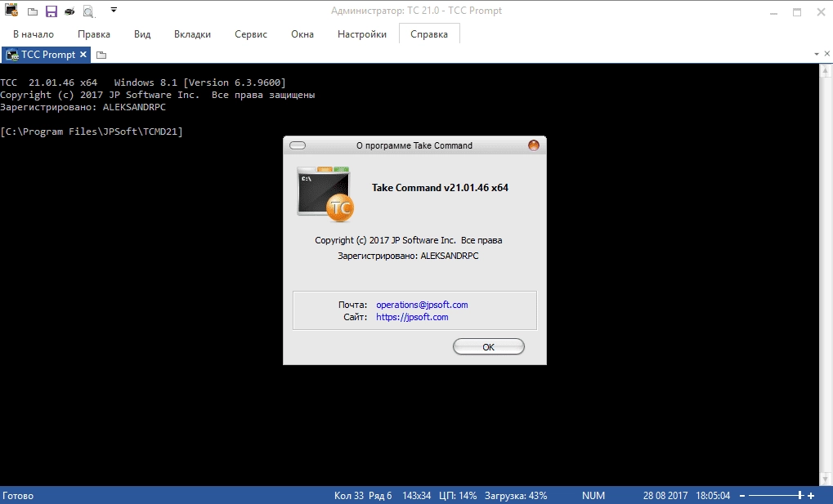Open the https://jpsoft.com website link
The height and width of the screenshot is (504, 833).
click(x=412, y=317)
